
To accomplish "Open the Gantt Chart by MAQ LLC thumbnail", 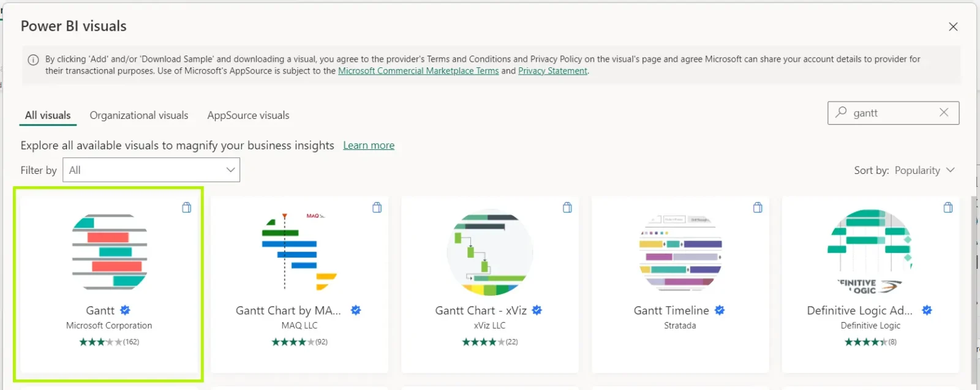I will pos(300,252).
